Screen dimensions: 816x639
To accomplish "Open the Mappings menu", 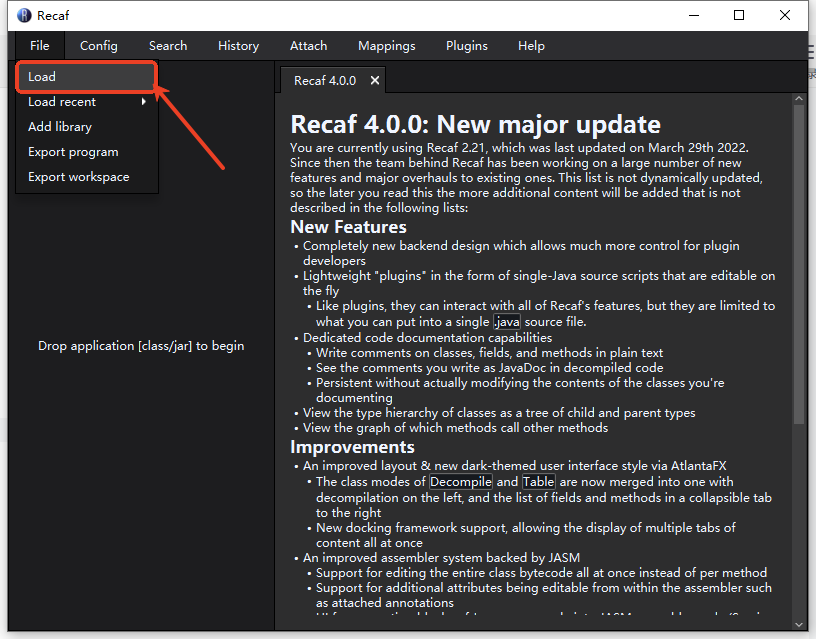I will [x=386, y=46].
